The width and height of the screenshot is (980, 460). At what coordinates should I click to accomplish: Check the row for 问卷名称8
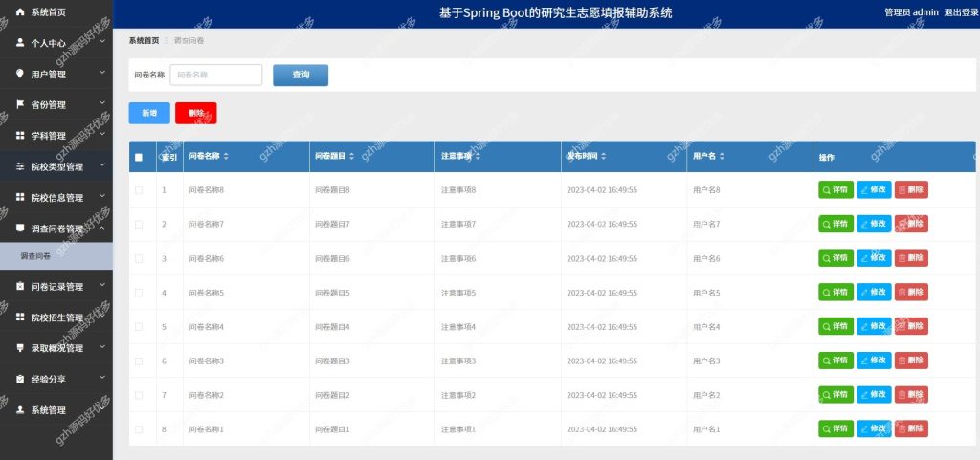[x=139, y=190]
